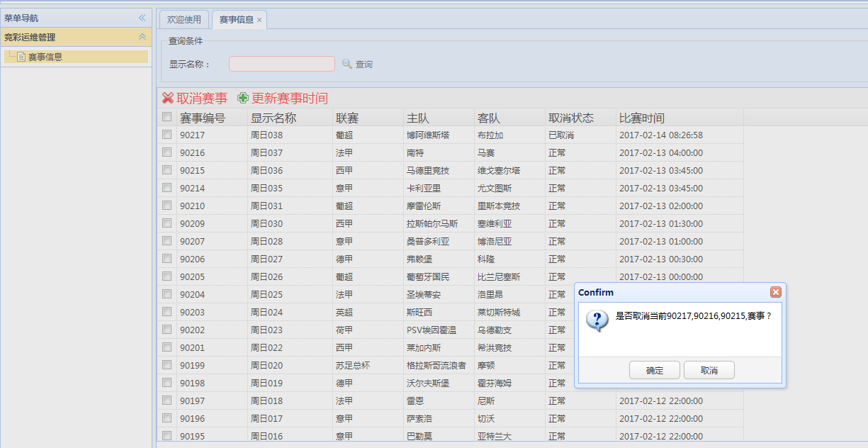
Task: Click the red X cancel icon beside 取消赛事
Action: click(169, 99)
